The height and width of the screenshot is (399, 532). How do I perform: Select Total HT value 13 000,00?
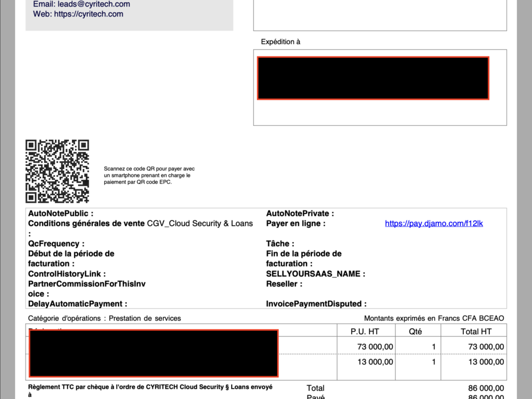tap(486, 362)
